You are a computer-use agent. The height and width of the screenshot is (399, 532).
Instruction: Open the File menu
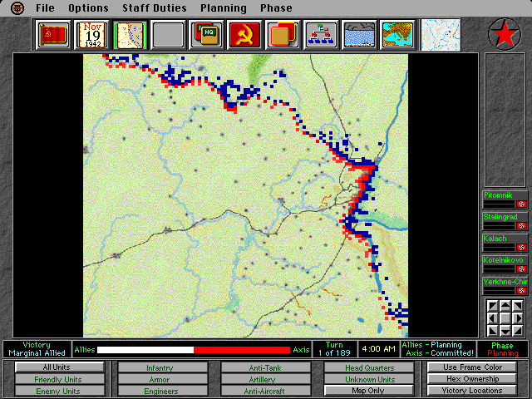[x=45, y=7]
